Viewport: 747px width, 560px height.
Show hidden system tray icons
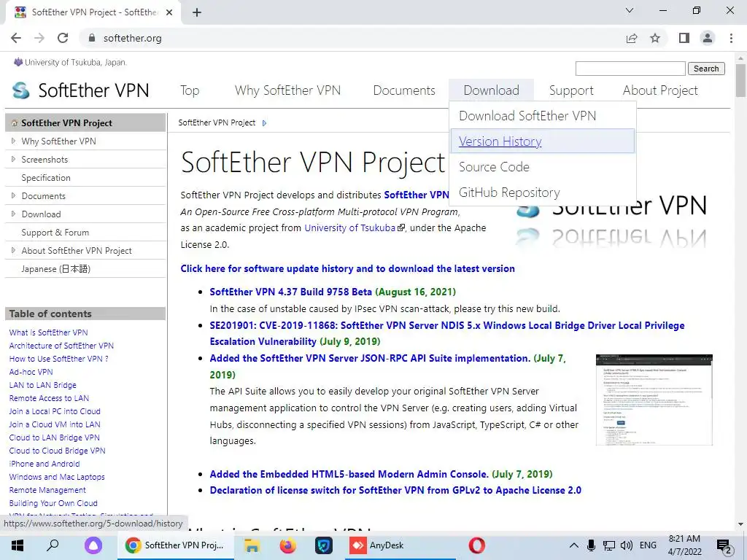[573, 545]
